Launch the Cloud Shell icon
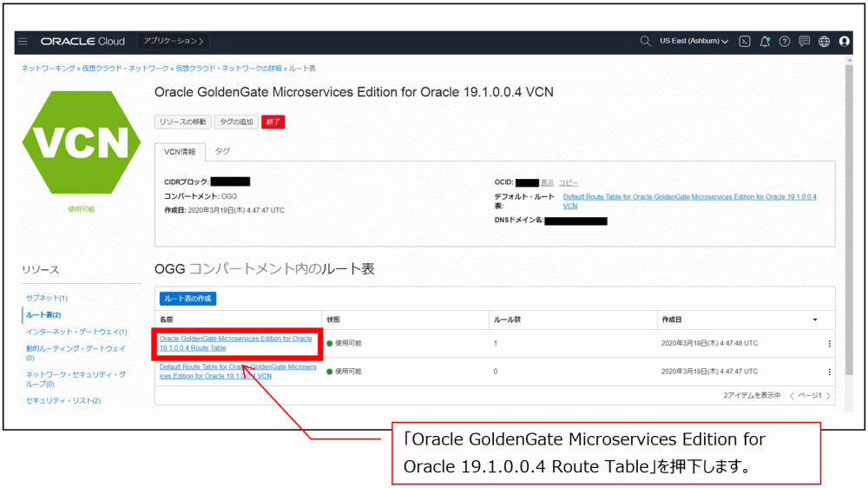The image size is (868, 488). click(x=745, y=42)
